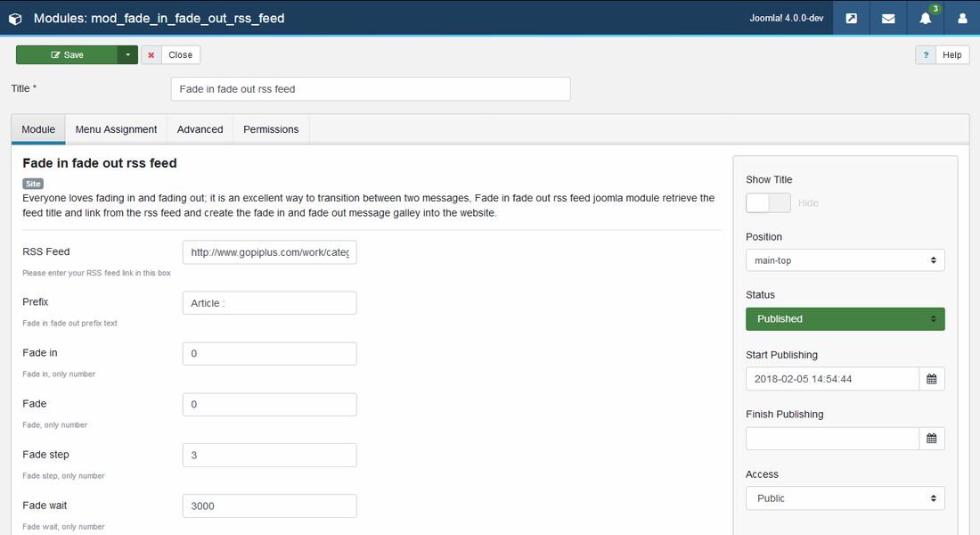Click the 'Fade step, only number' hint
Screen dimensions: 980x535
[x=64, y=476]
